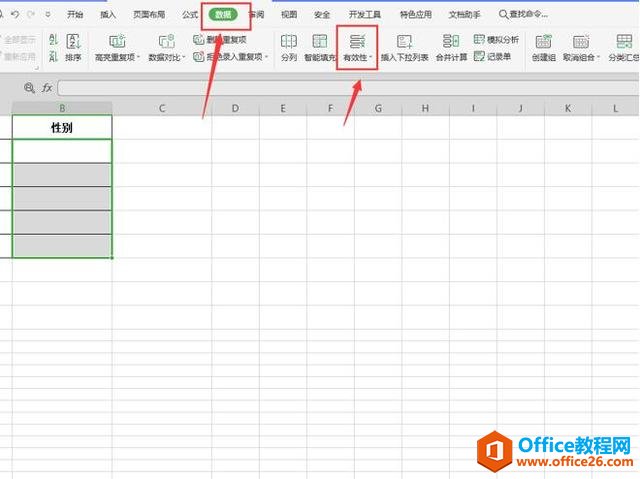This screenshot has height=479, width=640.
Task: Open the 文档助手 tab
Action: click(464, 15)
